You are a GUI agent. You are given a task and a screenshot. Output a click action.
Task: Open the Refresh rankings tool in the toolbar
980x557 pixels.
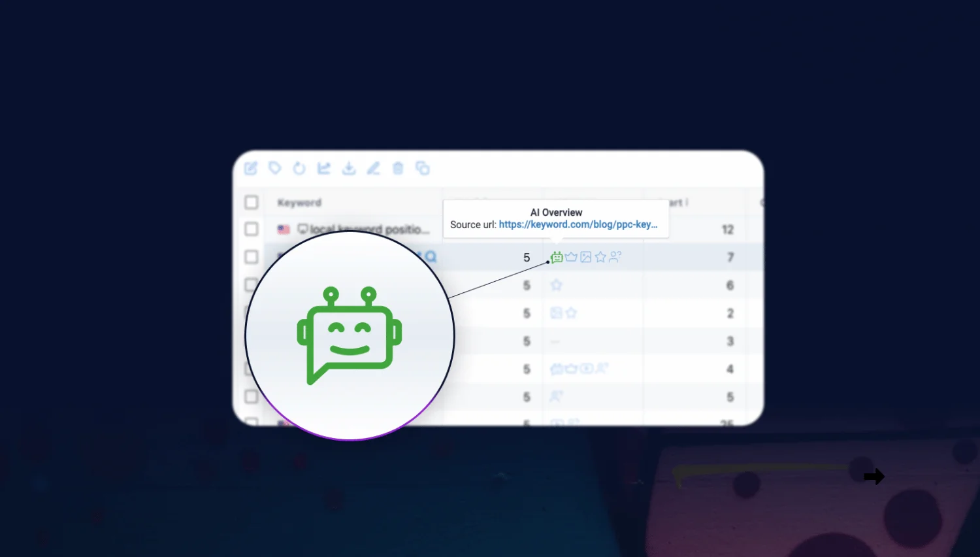point(299,168)
